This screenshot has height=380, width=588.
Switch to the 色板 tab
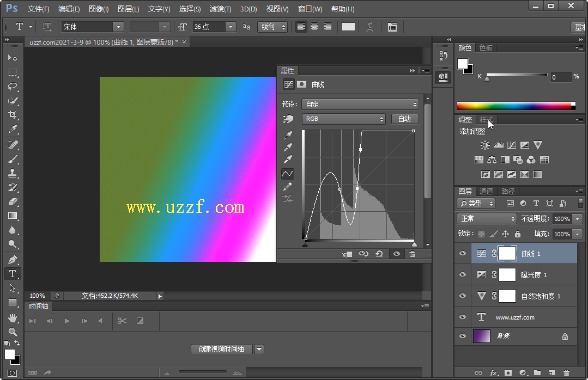[x=486, y=47]
